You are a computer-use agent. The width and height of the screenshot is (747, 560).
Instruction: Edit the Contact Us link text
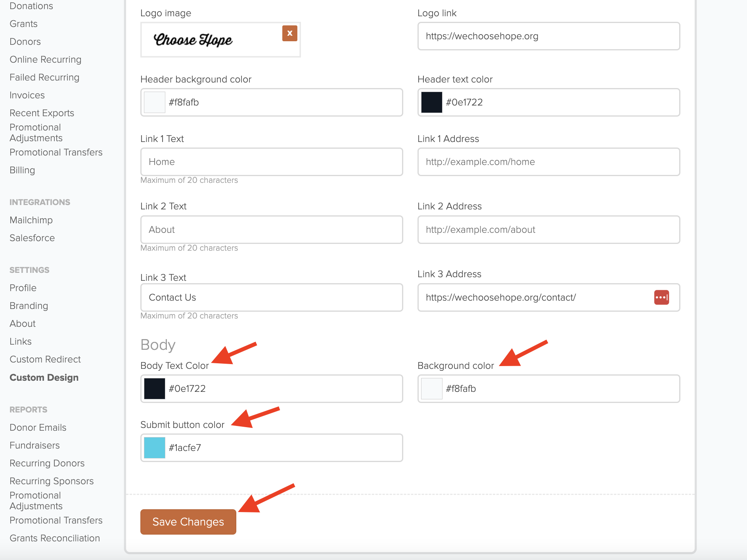[272, 297]
